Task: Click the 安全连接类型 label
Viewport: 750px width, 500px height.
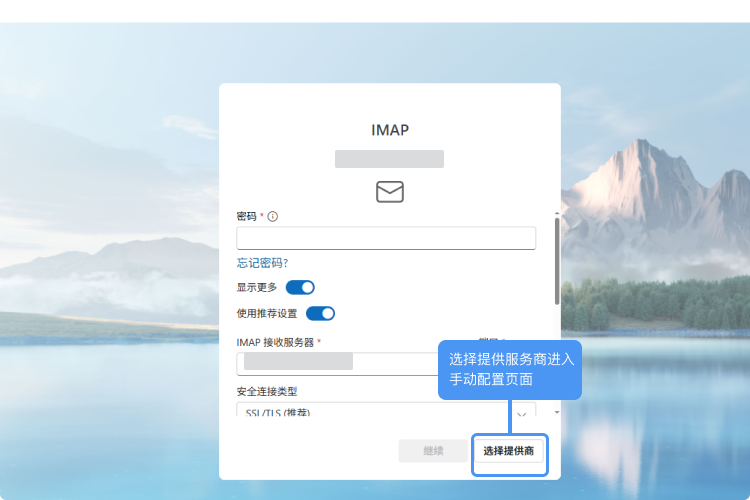Action: tap(267, 391)
